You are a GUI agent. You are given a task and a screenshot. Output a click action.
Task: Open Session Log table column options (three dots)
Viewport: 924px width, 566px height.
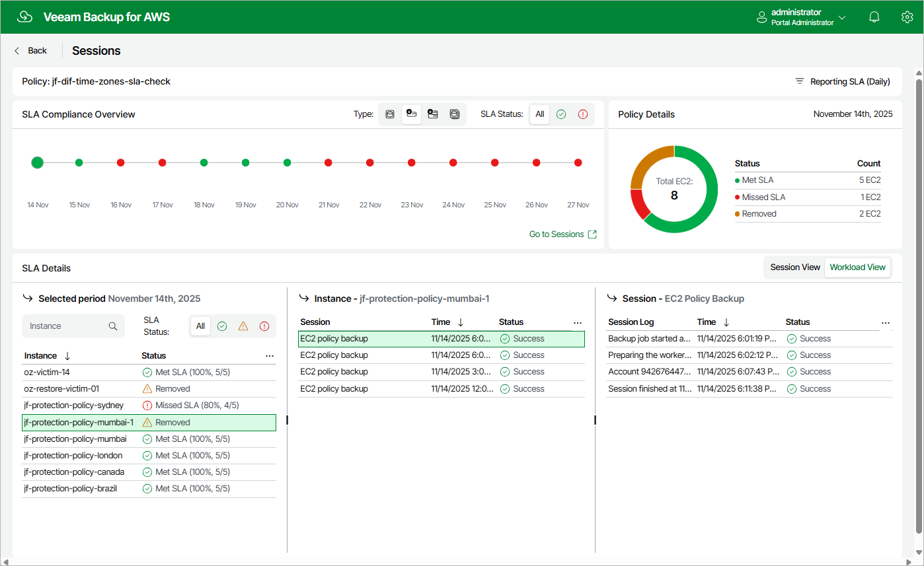coord(886,323)
